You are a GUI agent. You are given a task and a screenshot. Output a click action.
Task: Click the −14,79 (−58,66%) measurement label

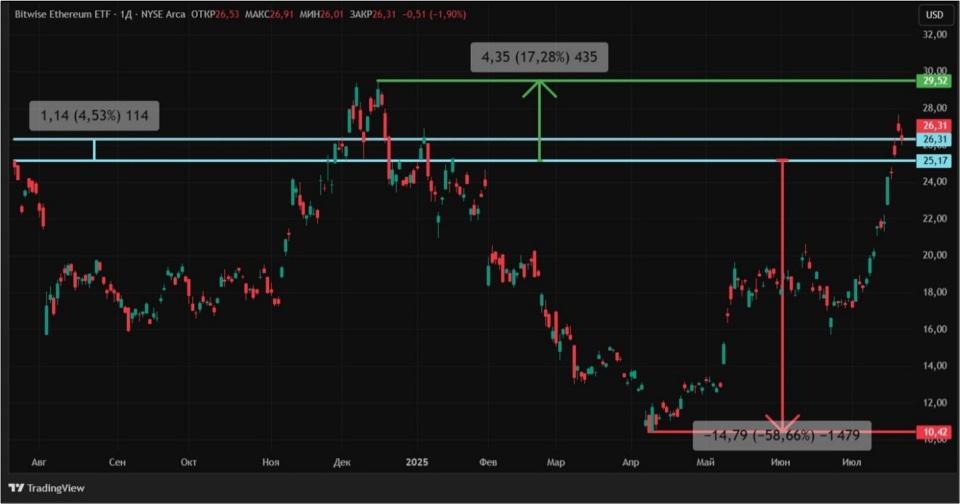[x=782, y=436]
